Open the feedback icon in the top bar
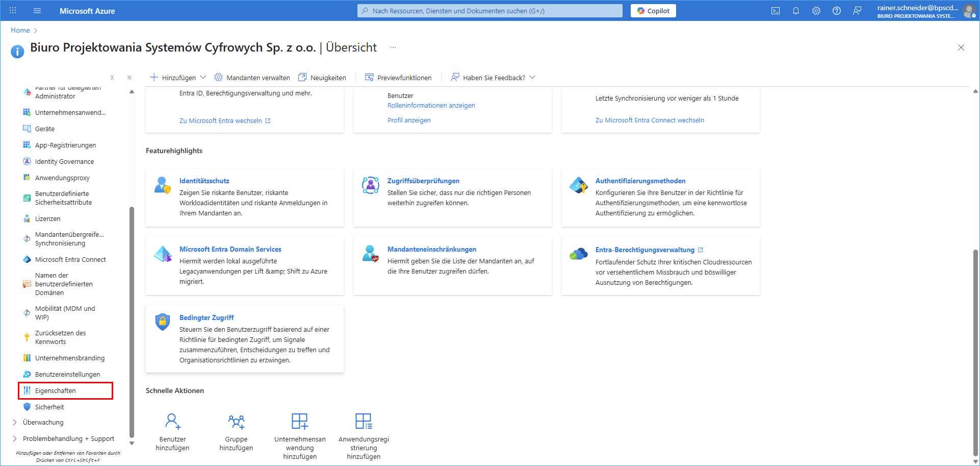 pos(857,11)
